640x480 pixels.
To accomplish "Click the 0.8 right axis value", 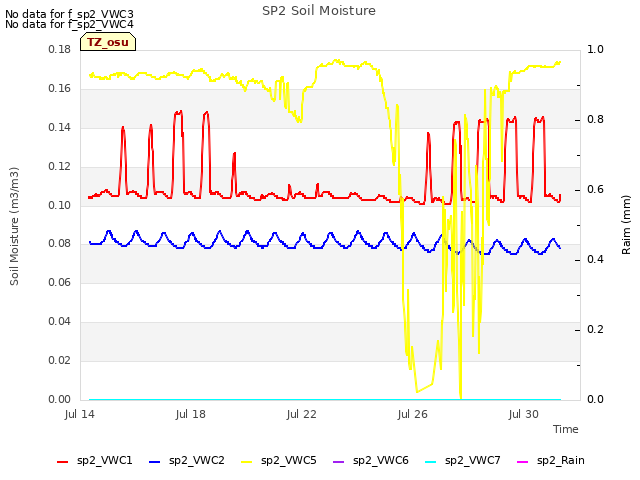I will click(x=596, y=120).
